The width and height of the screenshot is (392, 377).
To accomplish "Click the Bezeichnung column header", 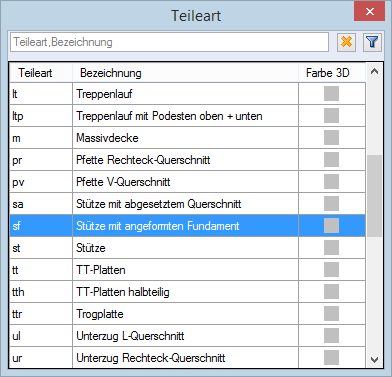I will tap(185, 73).
